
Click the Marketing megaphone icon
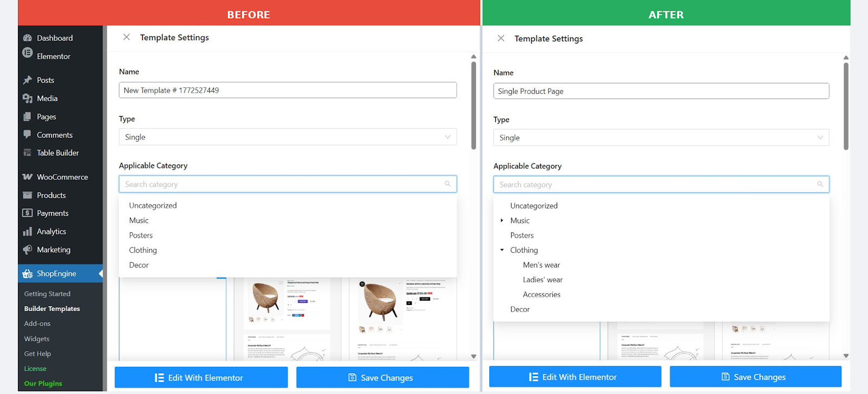pyautogui.click(x=28, y=250)
